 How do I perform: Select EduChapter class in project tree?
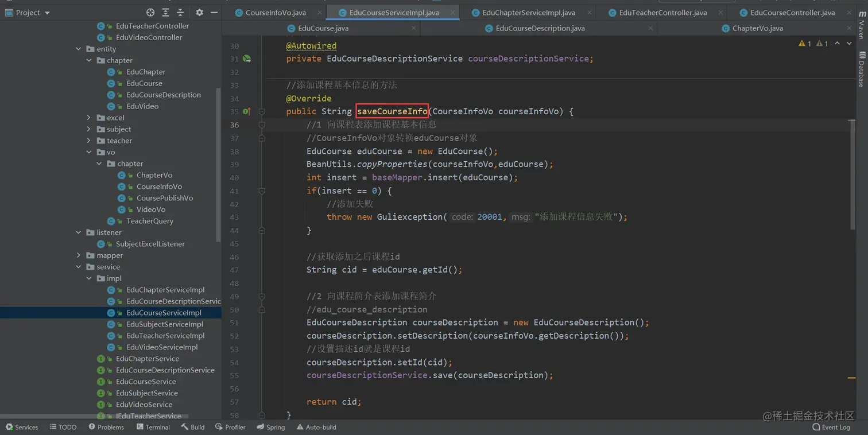coord(146,72)
